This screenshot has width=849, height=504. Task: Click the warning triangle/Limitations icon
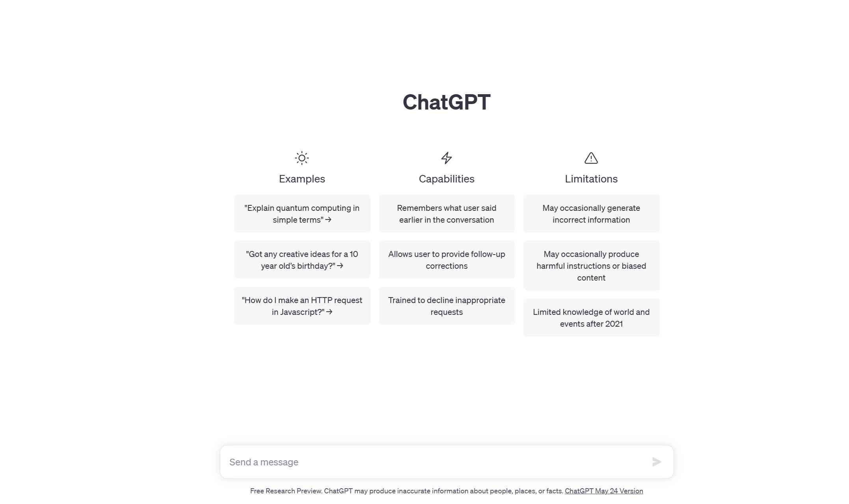(x=592, y=158)
